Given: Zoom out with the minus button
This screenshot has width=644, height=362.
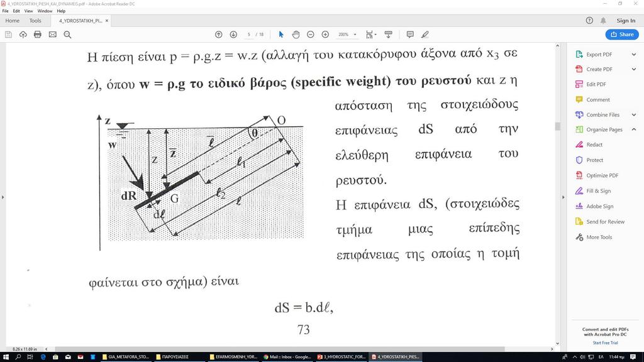Looking at the screenshot, I should click(x=311, y=35).
